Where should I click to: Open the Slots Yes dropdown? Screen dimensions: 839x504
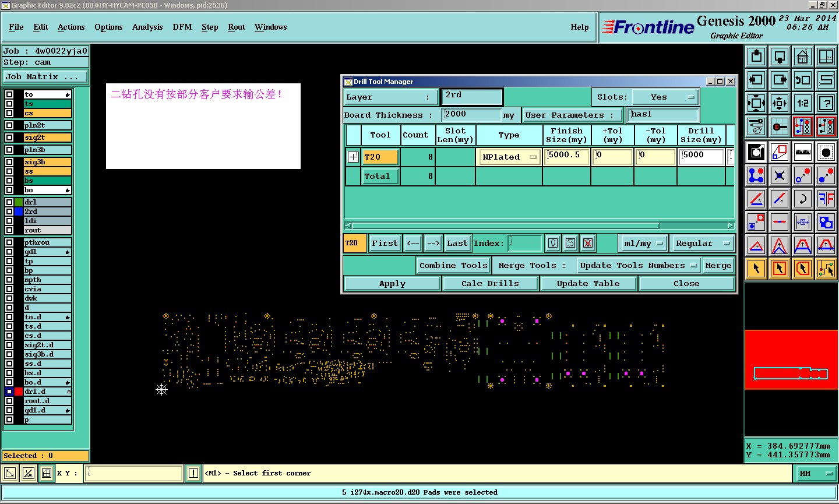coord(665,97)
